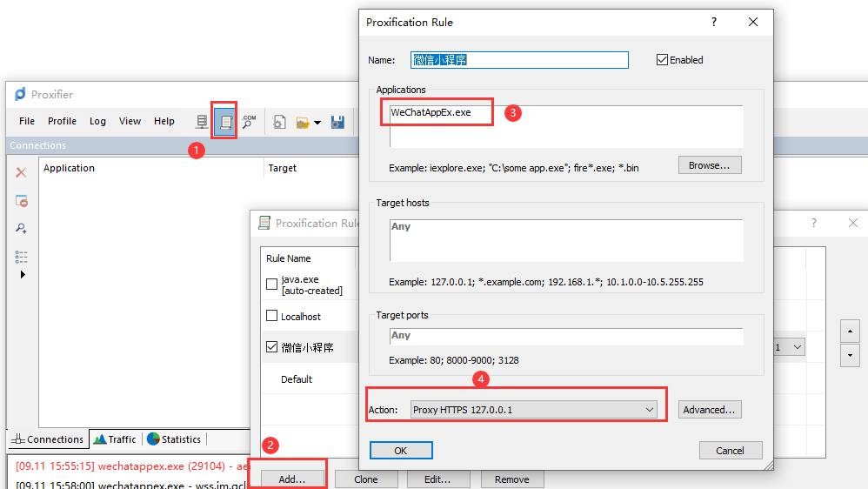
Task: Switch to the Traffic tab
Action: click(115, 439)
